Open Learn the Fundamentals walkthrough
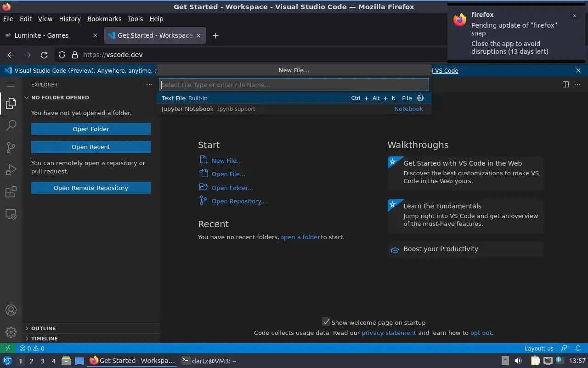Viewport: 588px width, 368px height. pyautogui.click(x=465, y=215)
